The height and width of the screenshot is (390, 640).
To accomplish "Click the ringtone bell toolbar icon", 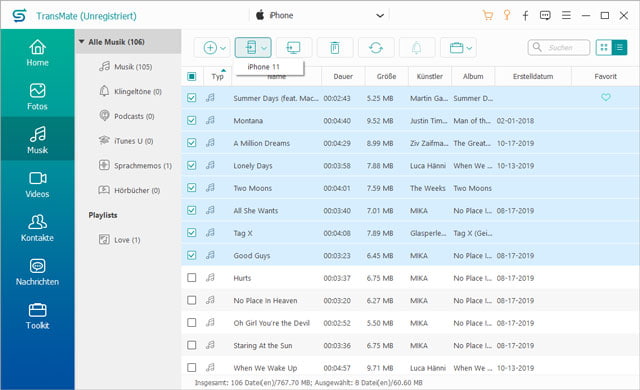I will [x=416, y=48].
